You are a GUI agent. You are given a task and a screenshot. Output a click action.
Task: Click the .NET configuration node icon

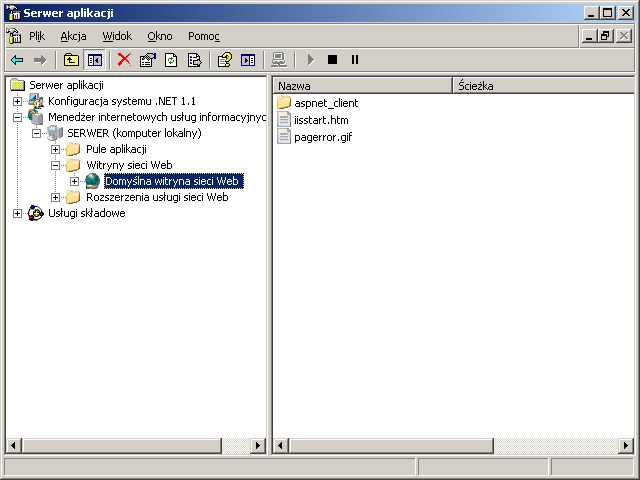[36, 101]
